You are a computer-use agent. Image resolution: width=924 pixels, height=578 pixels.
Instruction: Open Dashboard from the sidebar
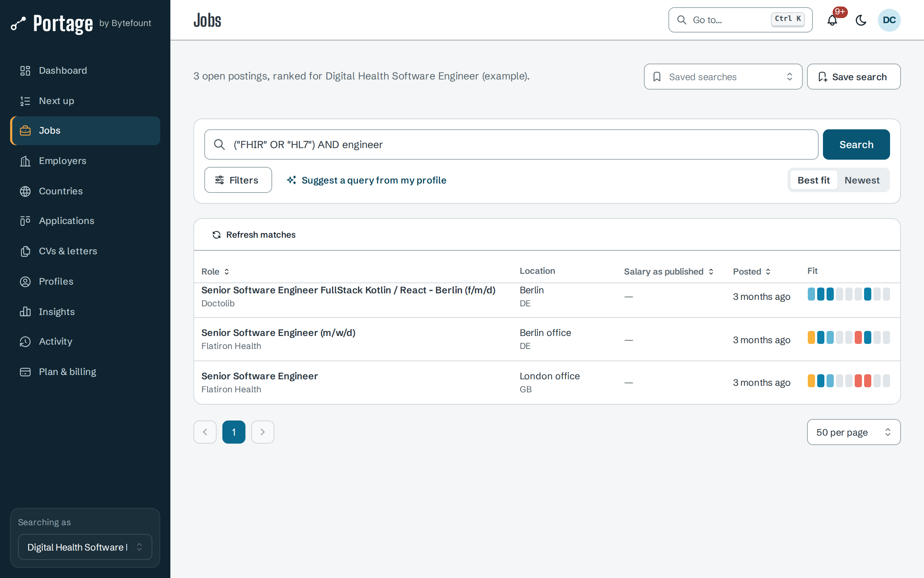click(x=85, y=70)
